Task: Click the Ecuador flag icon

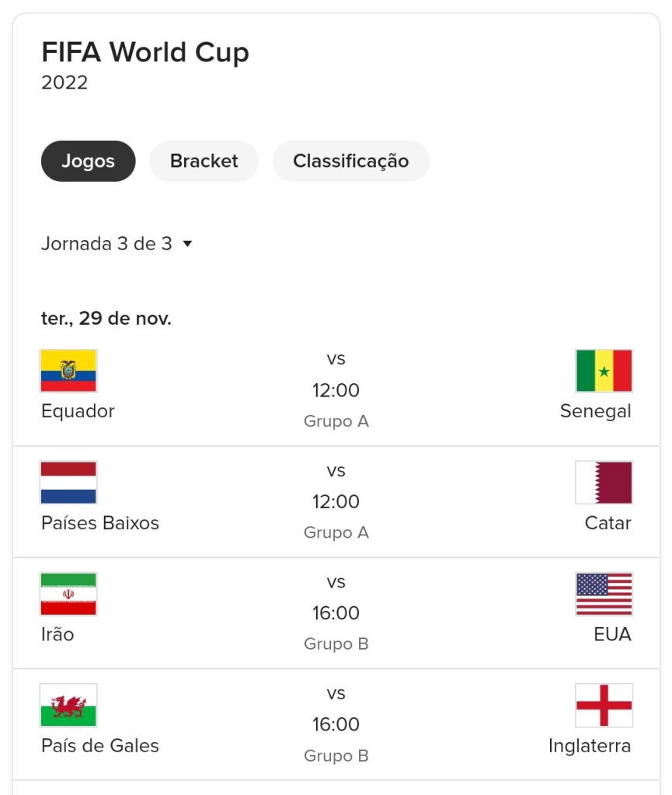Action: pos(68,371)
